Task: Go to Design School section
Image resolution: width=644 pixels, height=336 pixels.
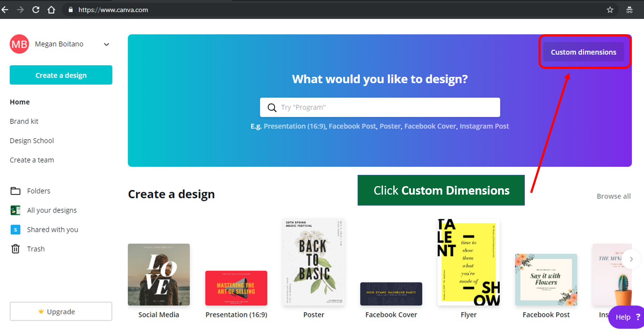Action: pyautogui.click(x=32, y=141)
